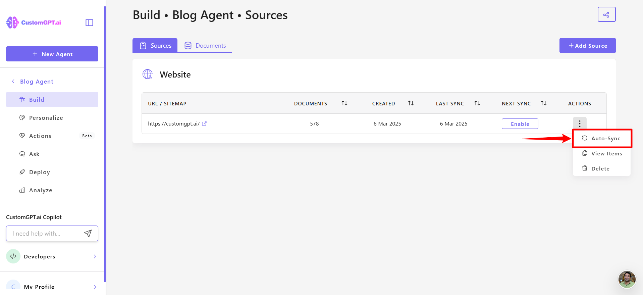Switch to the Documents tab
Viewport: 644px width, 295px height.
[205, 45]
